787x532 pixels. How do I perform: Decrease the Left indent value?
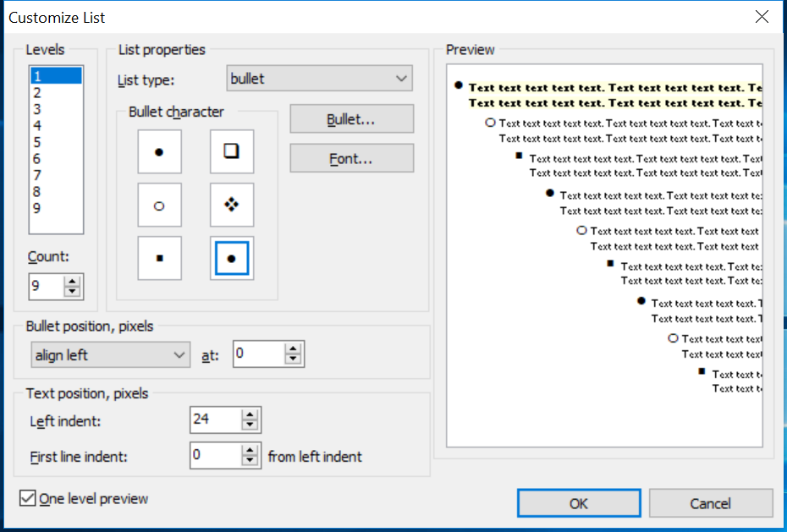(250, 425)
